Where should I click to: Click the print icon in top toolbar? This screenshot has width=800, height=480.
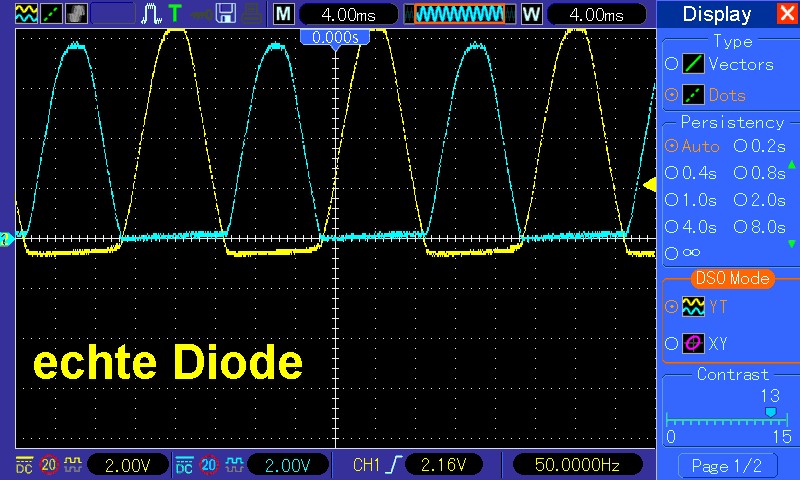[252, 14]
